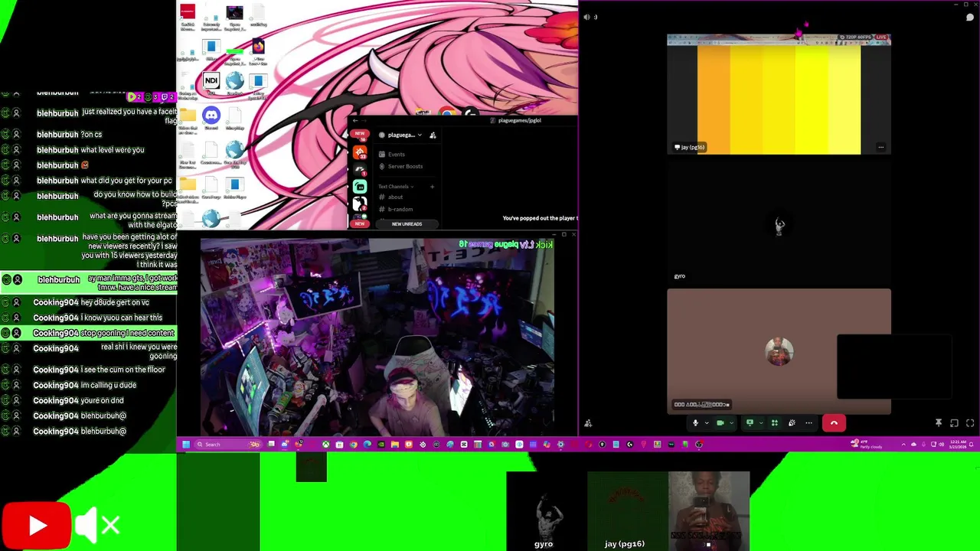The width and height of the screenshot is (980, 551).
Task: Open screen share options arrow
Action: (761, 422)
